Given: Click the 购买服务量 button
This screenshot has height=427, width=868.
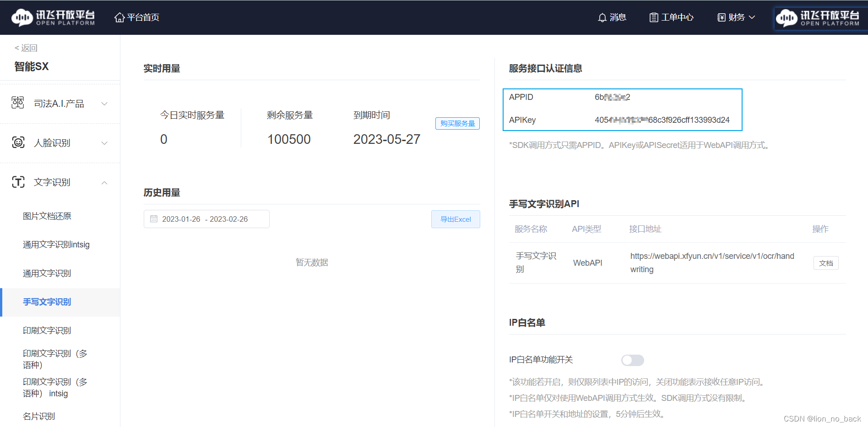Looking at the screenshot, I should pos(457,123).
